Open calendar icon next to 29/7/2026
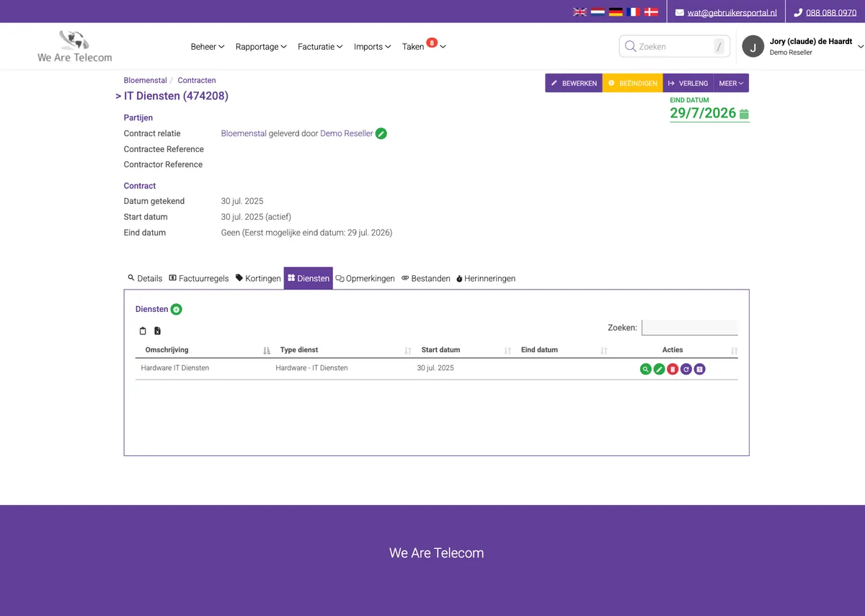Image resolution: width=865 pixels, height=616 pixels. [745, 114]
